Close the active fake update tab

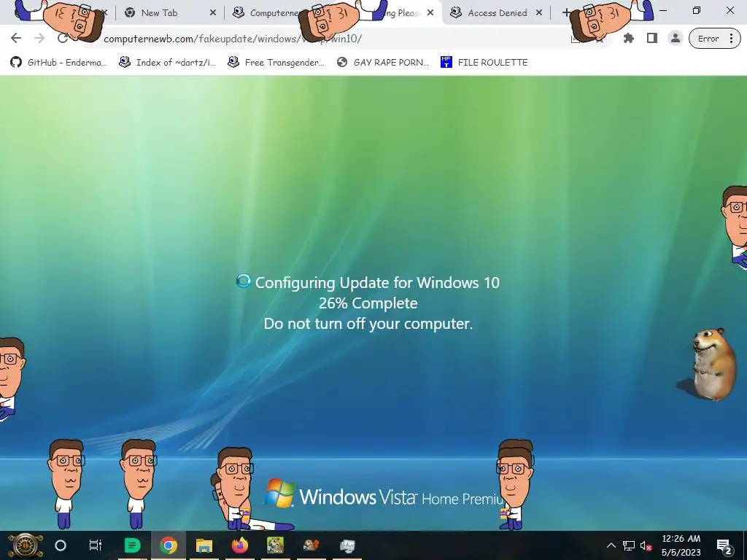[x=430, y=13]
